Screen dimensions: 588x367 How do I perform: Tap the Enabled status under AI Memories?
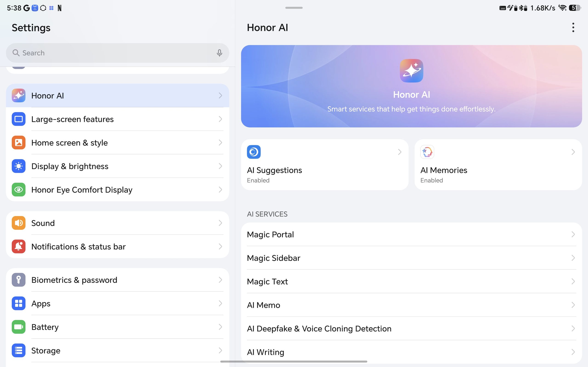pos(432,180)
